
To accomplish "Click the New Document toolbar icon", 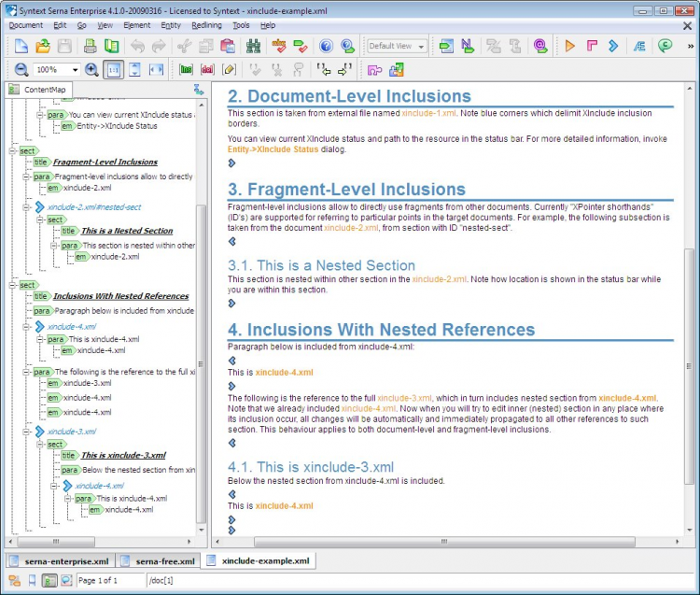I will (21, 46).
